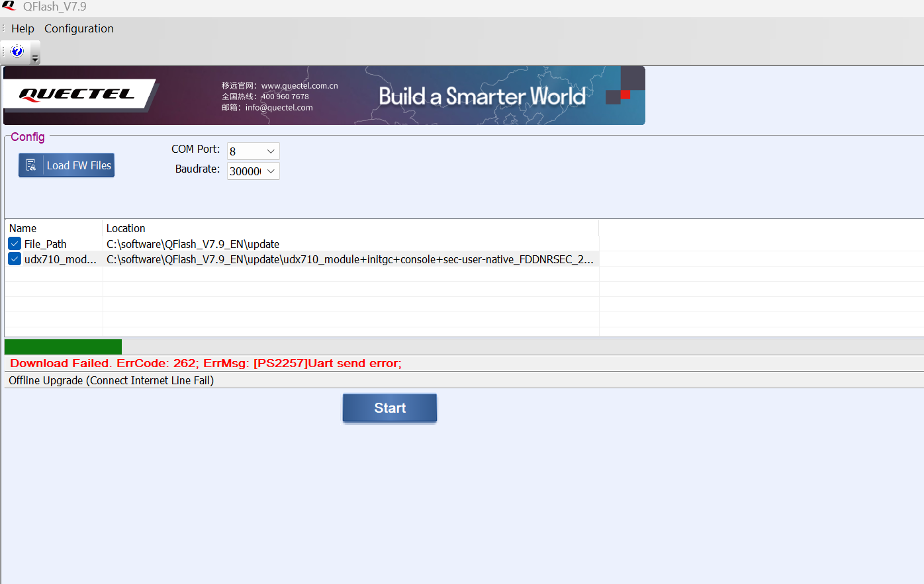Select the File_Path location row
The height and width of the screenshot is (584, 924).
click(x=193, y=244)
